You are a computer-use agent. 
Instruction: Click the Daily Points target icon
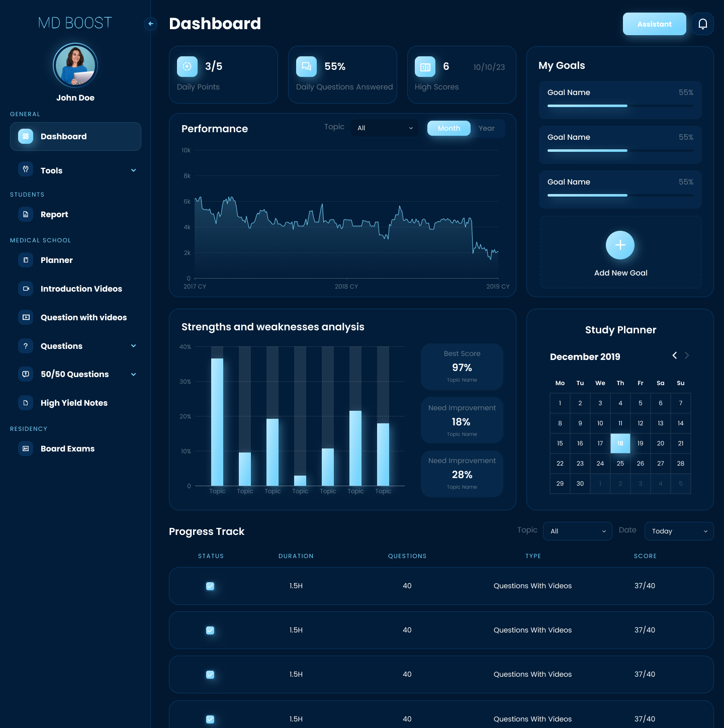click(187, 67)
